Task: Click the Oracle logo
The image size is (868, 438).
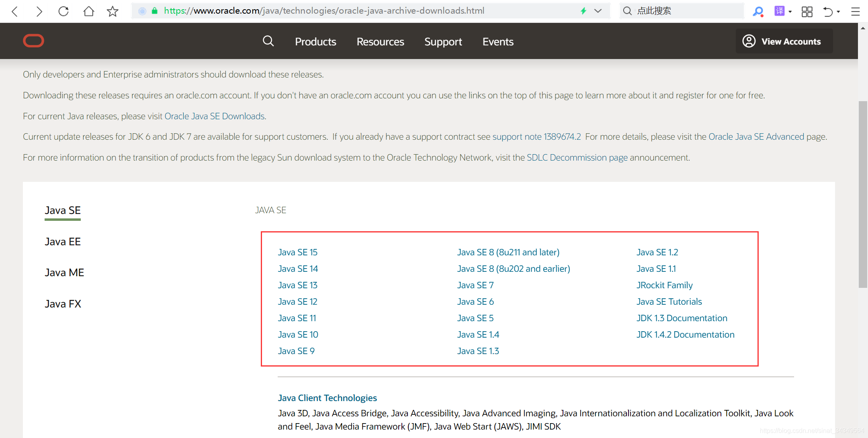Action: click(33, 41)
